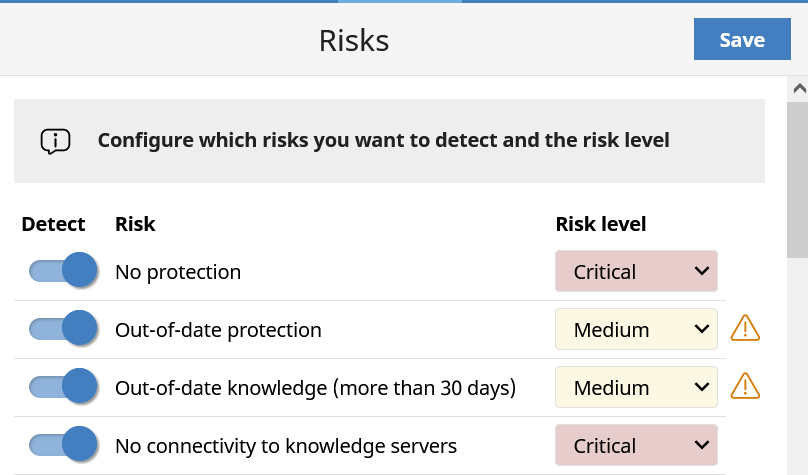Click the Risk level column header
Screen dimensions: 808x475
(x=601, y=224)
